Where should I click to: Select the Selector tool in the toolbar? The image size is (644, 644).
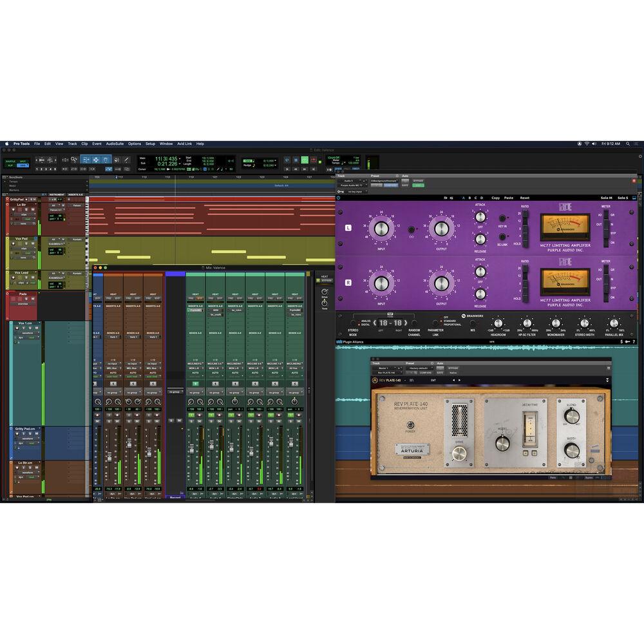96,160
